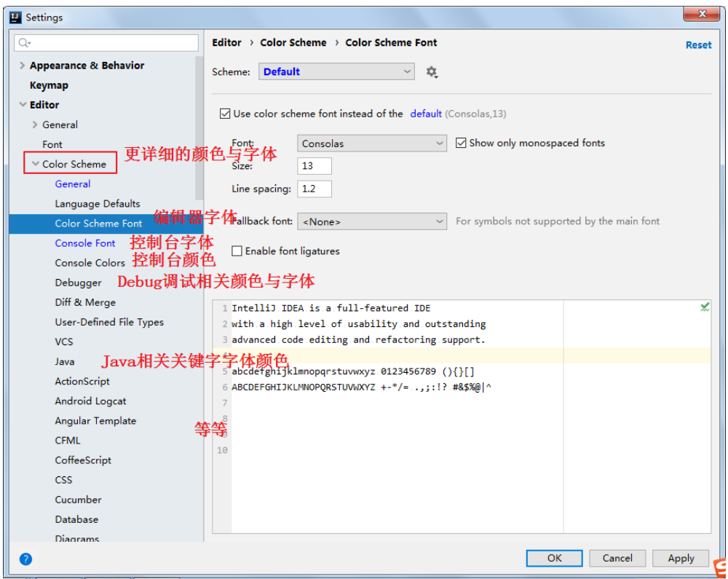Select Debugger color settings

(x=78, y=283)
